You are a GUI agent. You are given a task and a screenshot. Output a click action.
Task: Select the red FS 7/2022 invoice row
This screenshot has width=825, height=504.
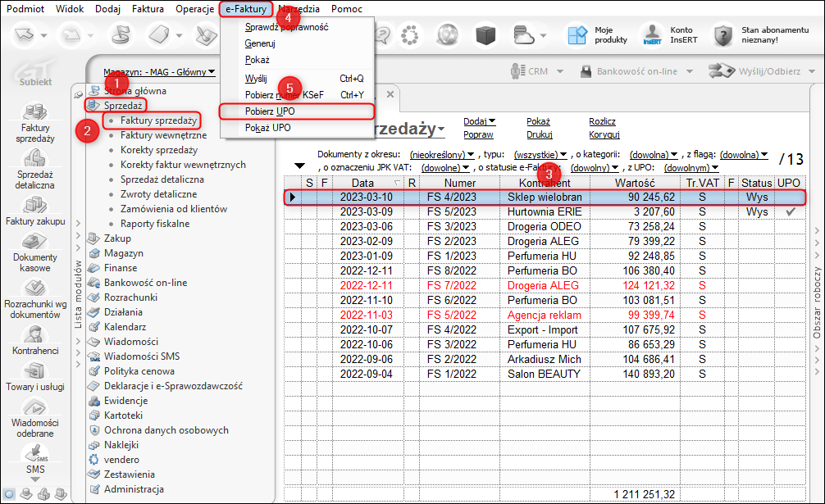pos(545,285)
